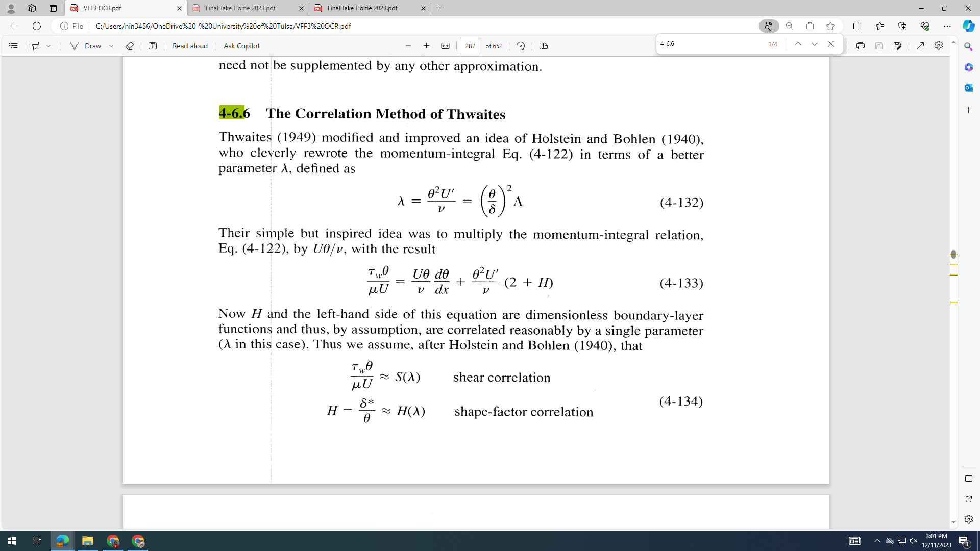
Task: Click the Rotate page icon
Action: tap(521, 46)
